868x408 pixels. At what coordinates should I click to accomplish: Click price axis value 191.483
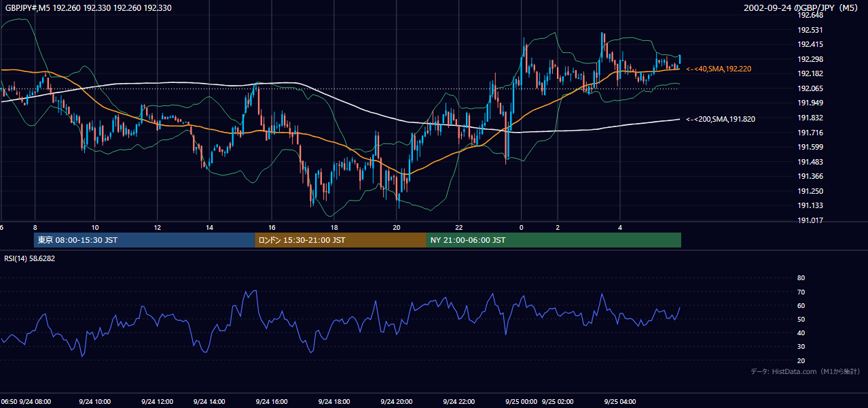click(x=810, y=162)
